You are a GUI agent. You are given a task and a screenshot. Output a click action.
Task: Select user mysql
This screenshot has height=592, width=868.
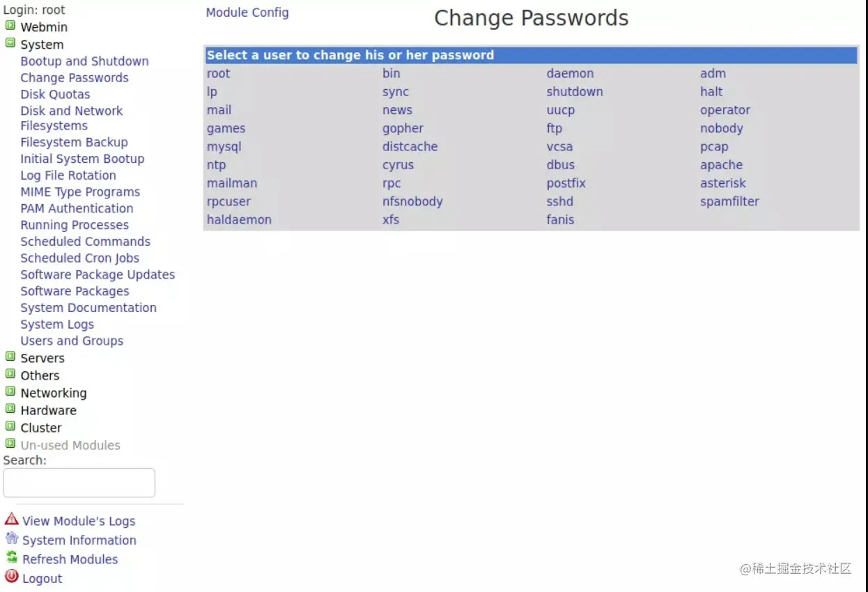point(224,147)
